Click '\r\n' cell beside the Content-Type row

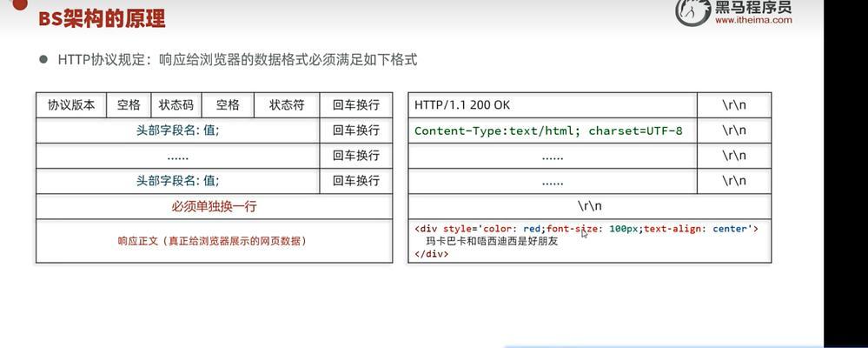point(734,130)
